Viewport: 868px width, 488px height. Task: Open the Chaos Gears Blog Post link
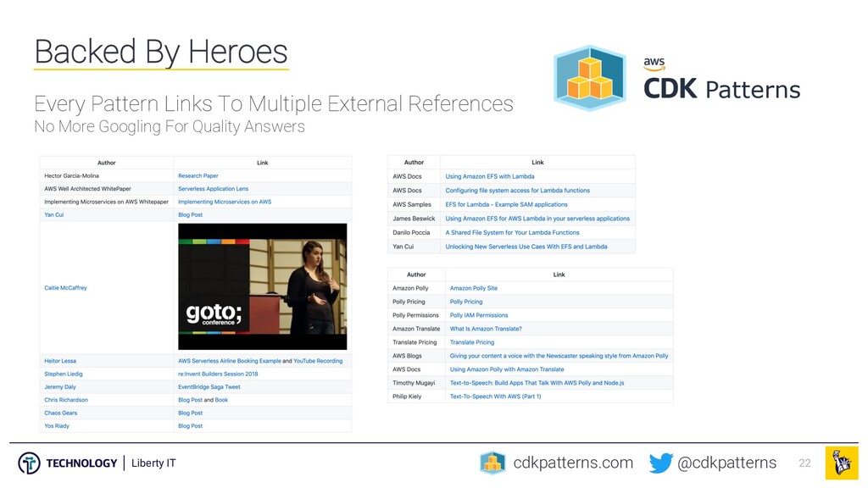click(191, 413)
